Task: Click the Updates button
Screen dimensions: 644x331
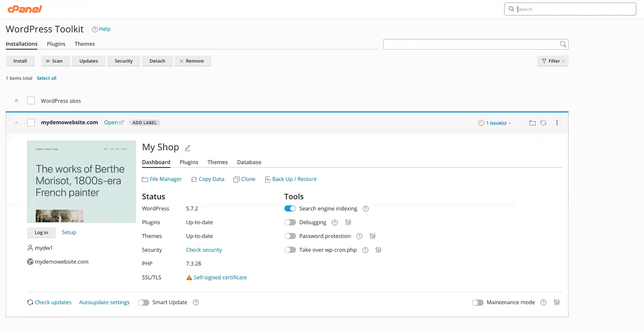Action: click(89, 61)
